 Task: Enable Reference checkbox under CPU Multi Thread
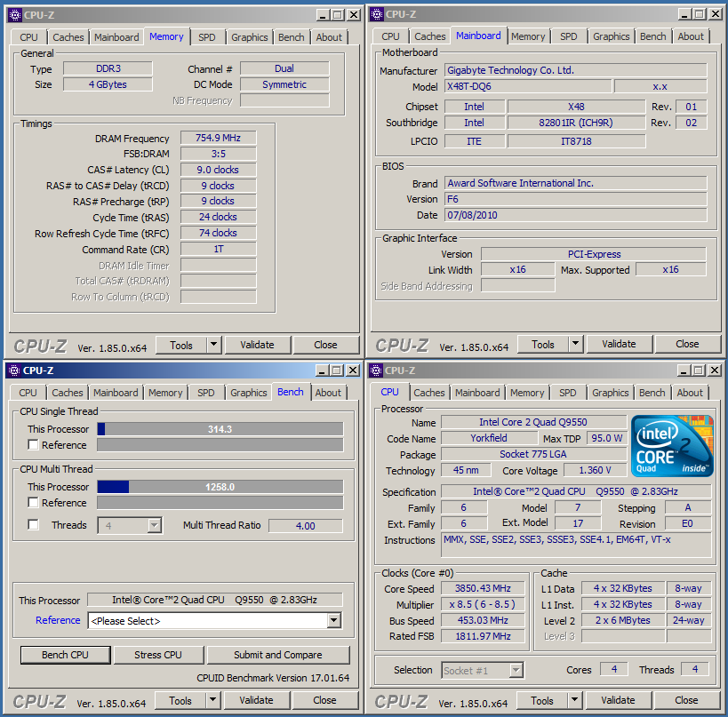pos(34,503)
